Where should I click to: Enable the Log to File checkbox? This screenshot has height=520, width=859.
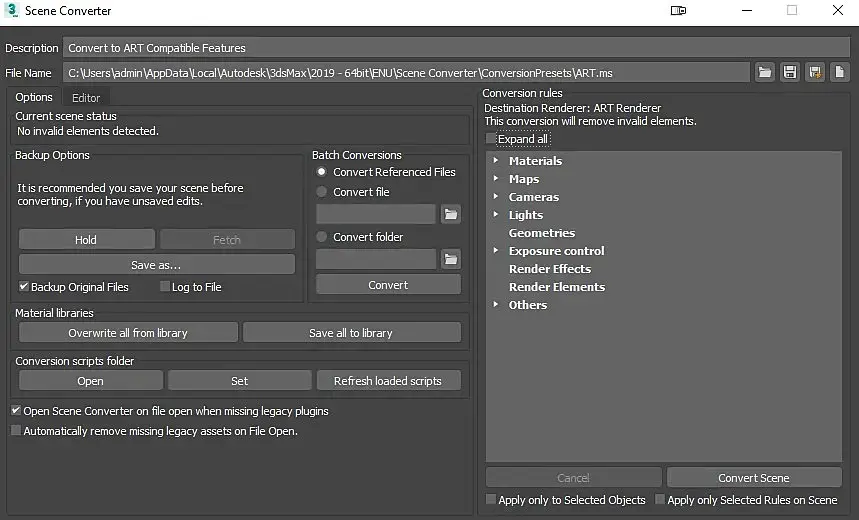coord(166,287)
